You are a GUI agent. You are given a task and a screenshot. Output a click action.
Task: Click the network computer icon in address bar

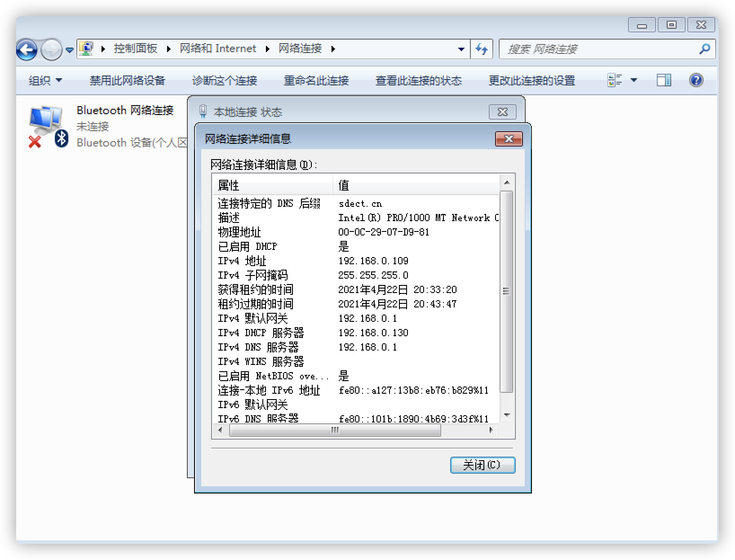(86, 49)
